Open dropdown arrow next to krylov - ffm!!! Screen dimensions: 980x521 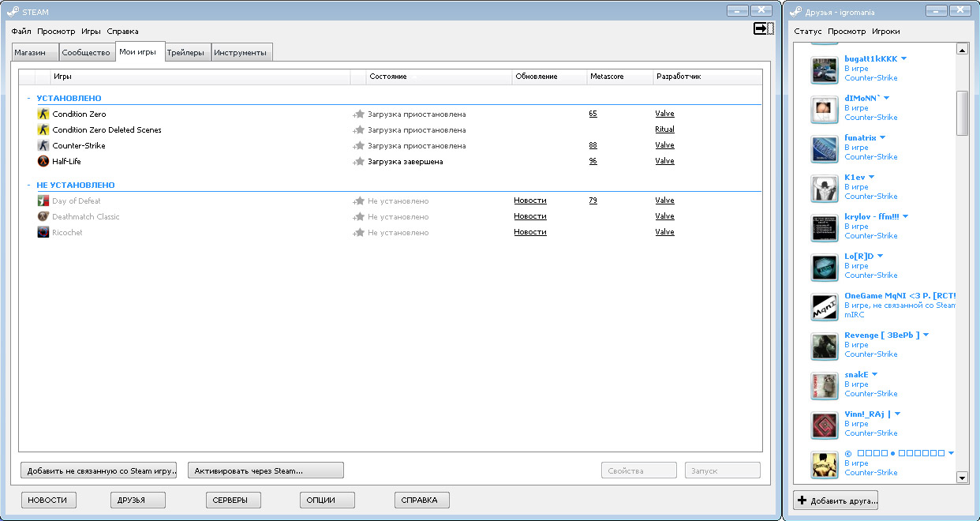point(906,216)
